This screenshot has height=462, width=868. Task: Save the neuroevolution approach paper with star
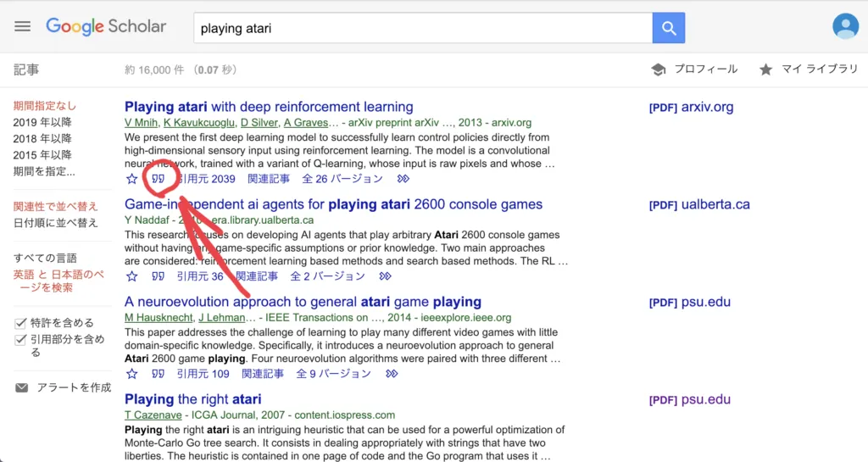coord(131,374)
